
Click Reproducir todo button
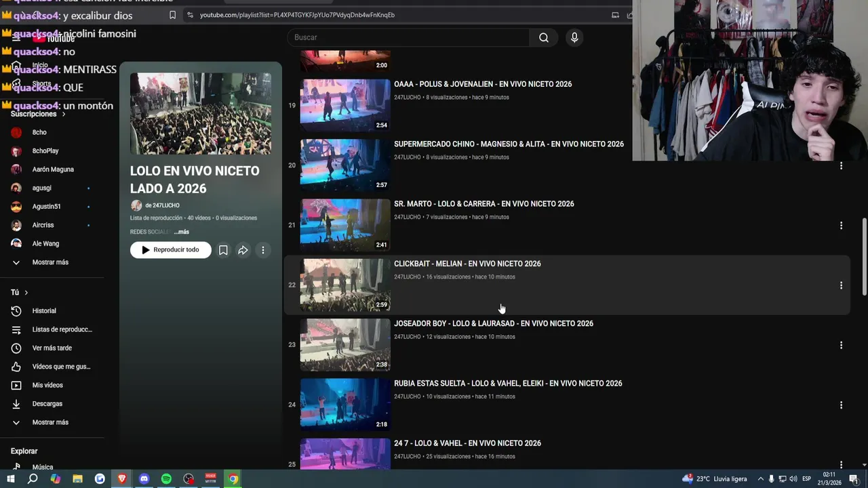171,250
